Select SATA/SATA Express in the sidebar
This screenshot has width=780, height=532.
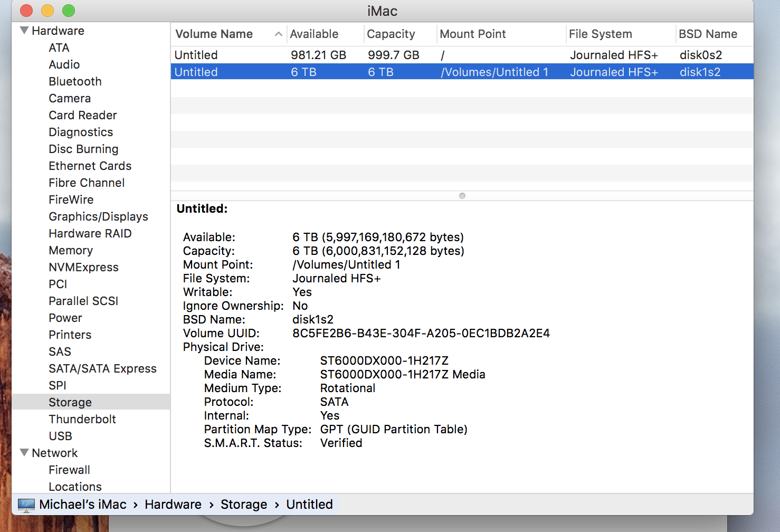point(102,368)
